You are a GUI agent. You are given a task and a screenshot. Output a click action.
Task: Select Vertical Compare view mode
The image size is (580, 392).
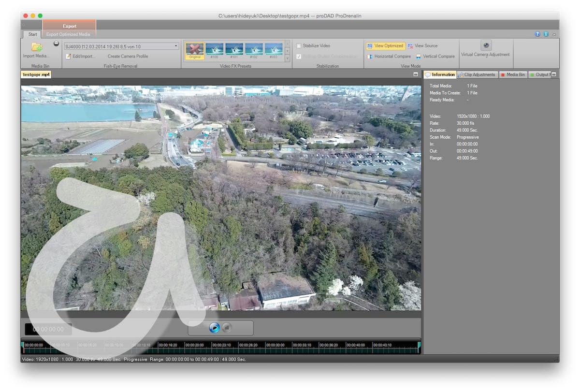click(435, 57)
